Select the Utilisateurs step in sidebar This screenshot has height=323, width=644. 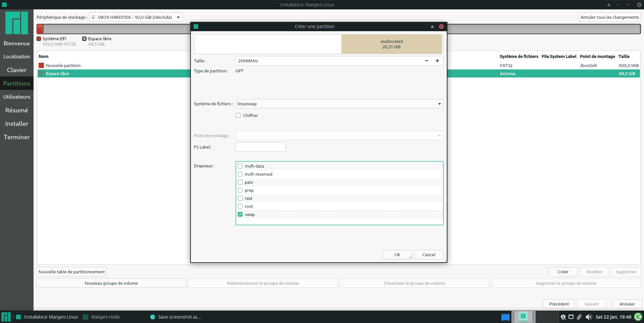point(17,97)
